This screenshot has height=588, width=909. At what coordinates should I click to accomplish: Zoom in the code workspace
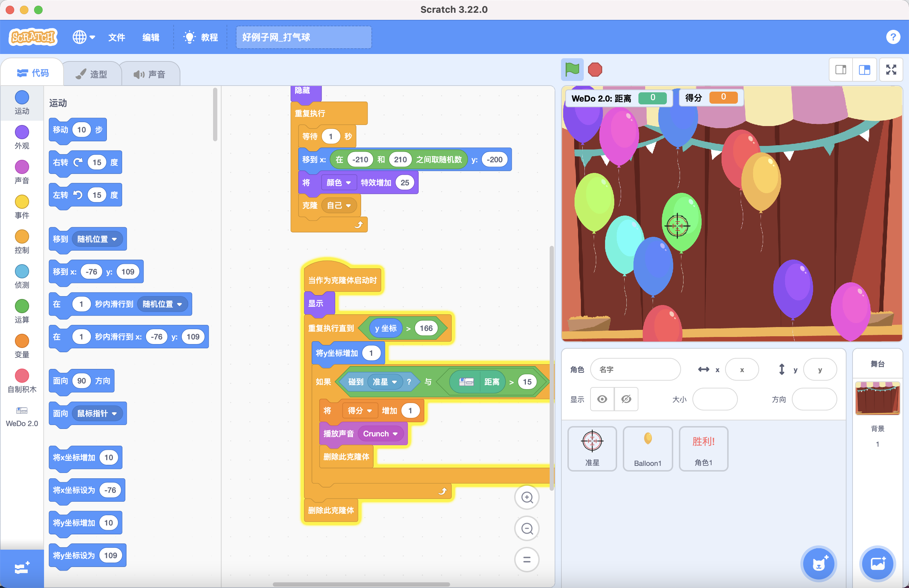pyautogui.click(x=527, y=497)
